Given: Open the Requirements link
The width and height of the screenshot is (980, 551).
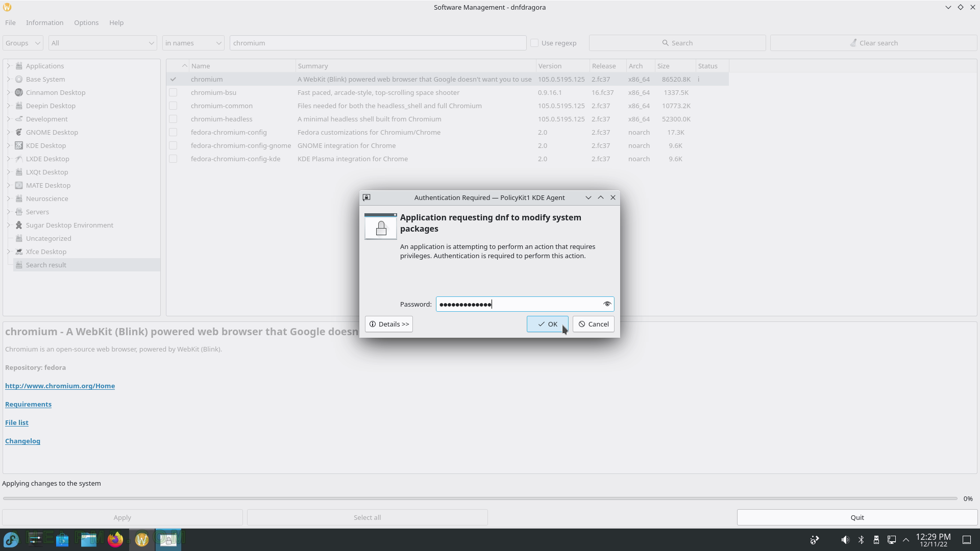Looking at the screenshot, I should (x=28, y=404).
